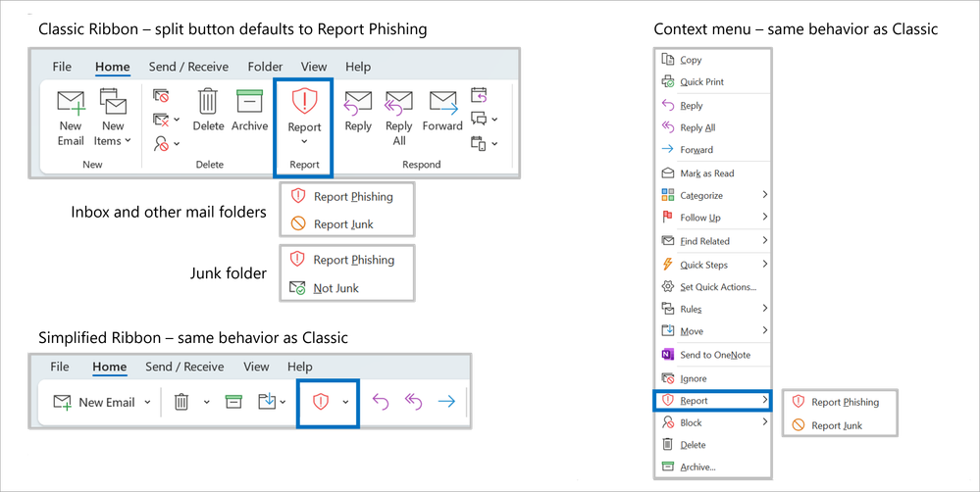This screenshot has width=980, height=492.
Task: Select the Home tab in Simplified Ribbon
Action: point(109,368)
